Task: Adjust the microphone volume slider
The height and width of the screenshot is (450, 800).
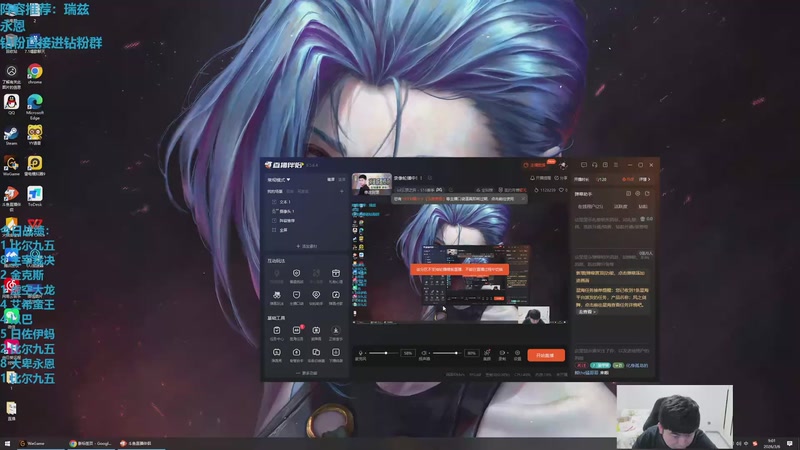Action: (x=383, y=353)
